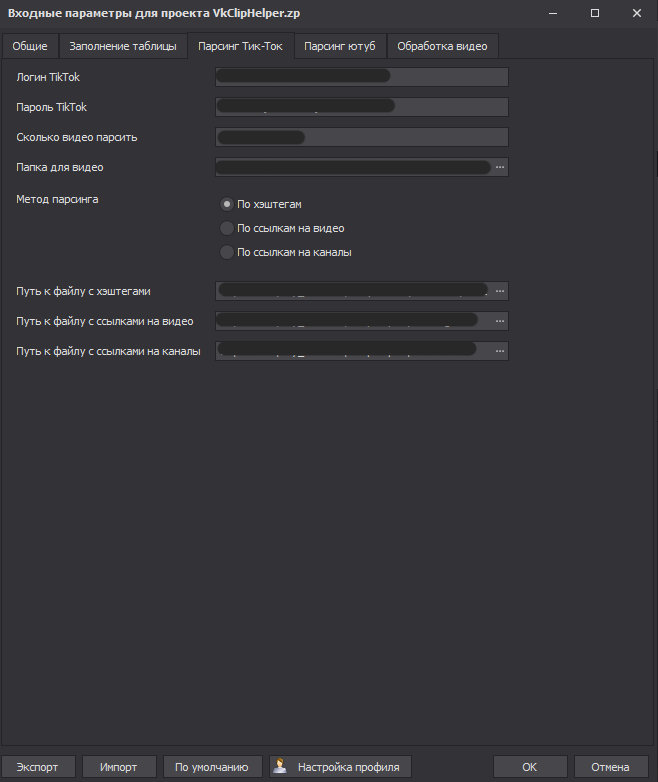Click the browse button for Папка для видео

pyautogui.click(x=500, y=168)
